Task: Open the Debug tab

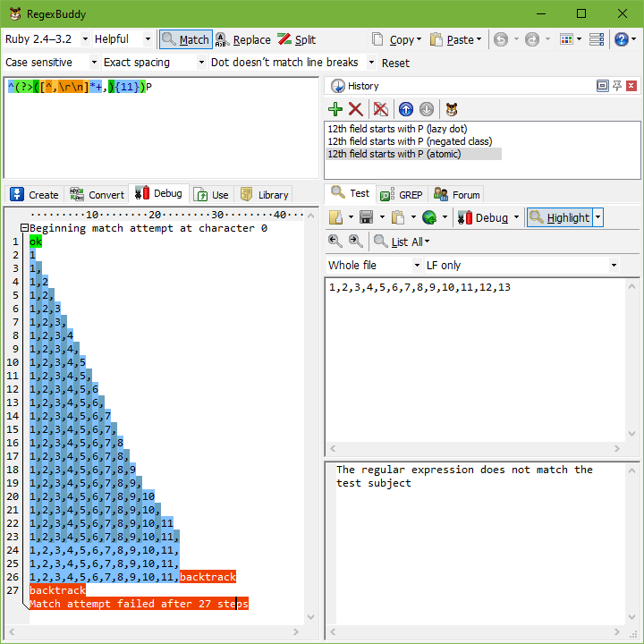Action: [x=158, y=193]
